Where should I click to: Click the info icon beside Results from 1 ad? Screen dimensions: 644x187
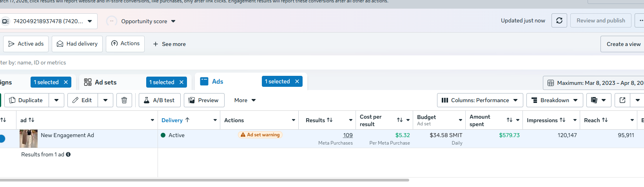tap(68, 154)
